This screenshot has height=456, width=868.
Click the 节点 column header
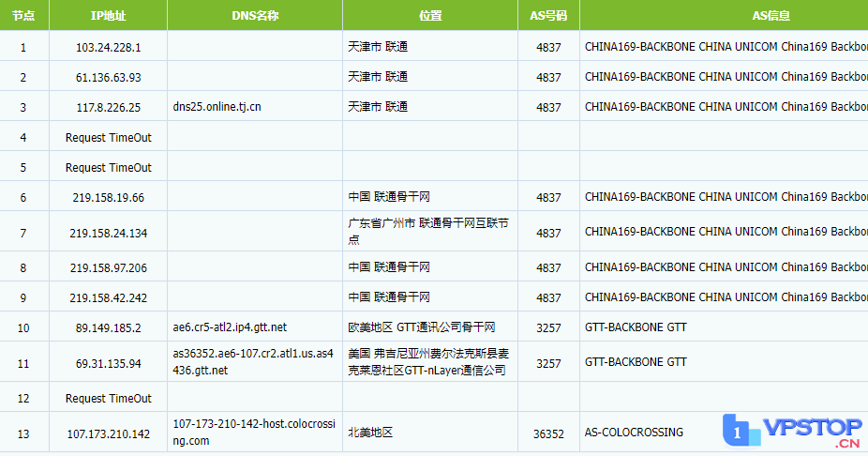[x=23, y=16]
